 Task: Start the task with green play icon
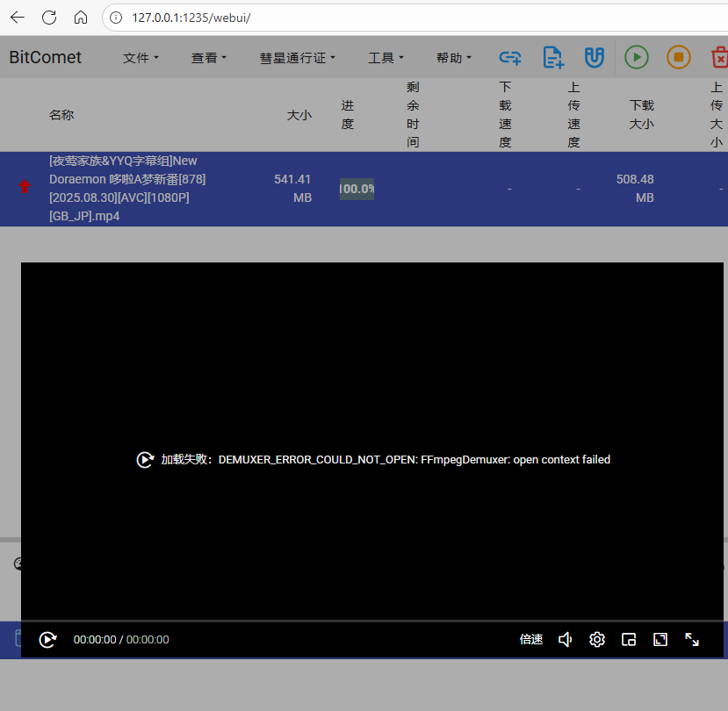click(x=637, y=58)
